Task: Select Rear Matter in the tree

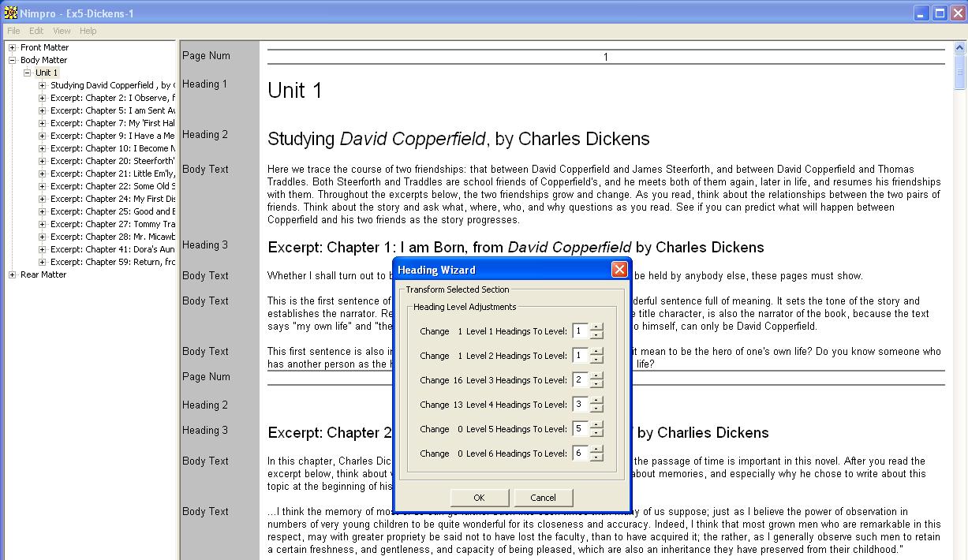Action: [43, 274]
